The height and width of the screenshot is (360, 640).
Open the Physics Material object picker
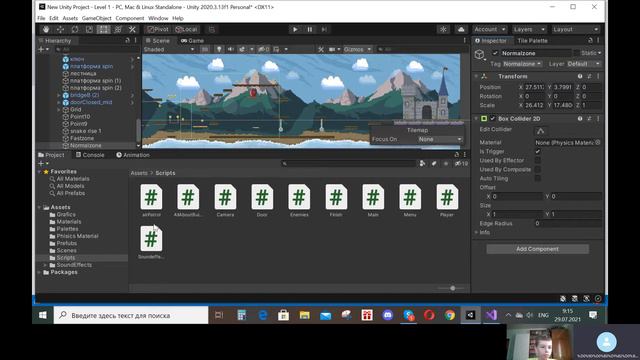click(598, 142)
